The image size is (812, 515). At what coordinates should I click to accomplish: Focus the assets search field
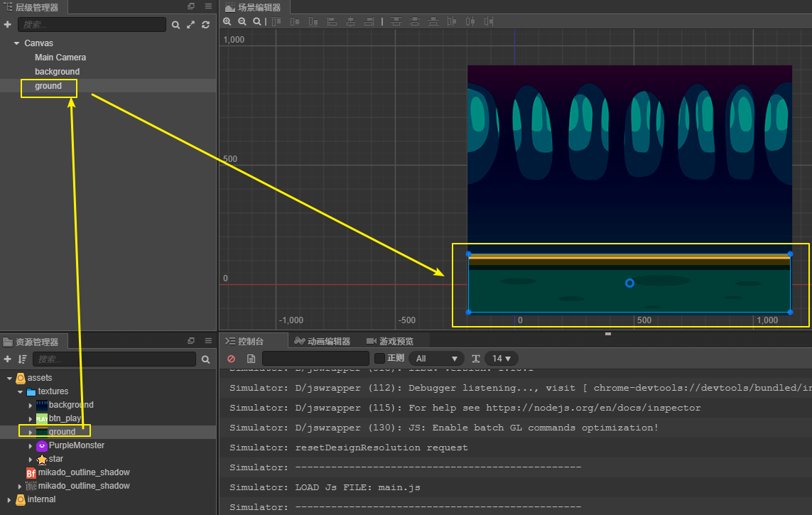coord(114,359)
